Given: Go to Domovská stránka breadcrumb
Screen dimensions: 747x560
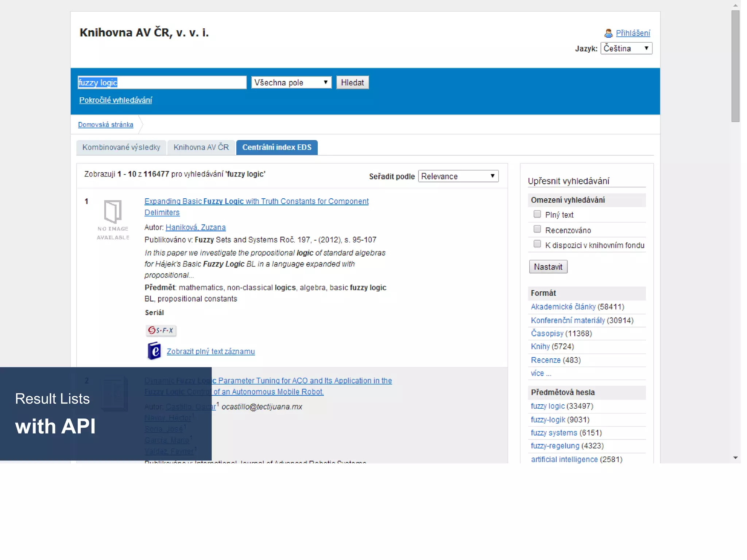Looking at the screenshot, I should (105, 125).
